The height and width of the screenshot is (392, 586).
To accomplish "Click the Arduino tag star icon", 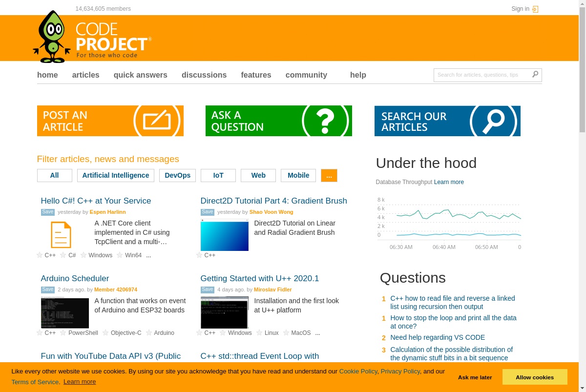I will coord(149,332).
